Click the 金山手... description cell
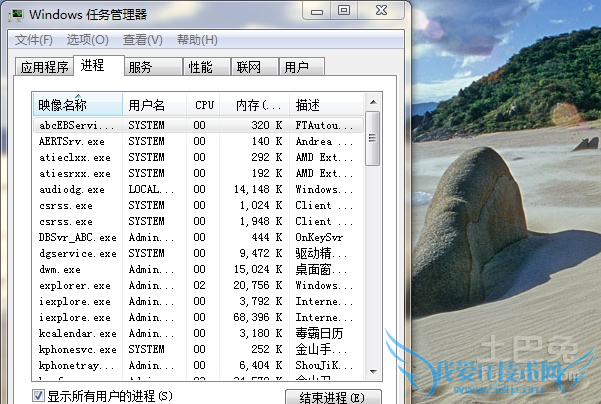This screenshot has height=404, width=601. [321, 350]
